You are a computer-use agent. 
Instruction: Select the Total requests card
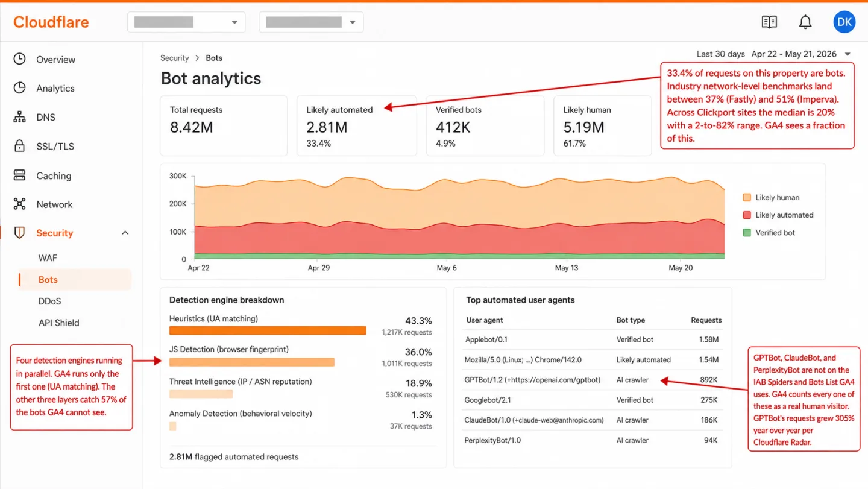(224, 125)
